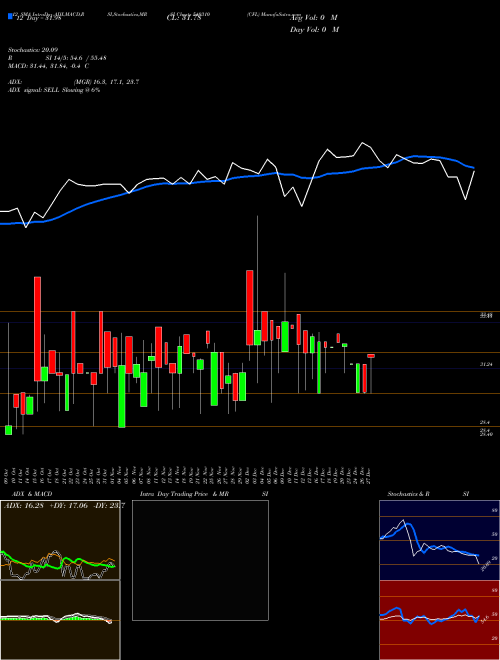Viewport: 500px width, 660px height.
Task: Select the '12 Day = 31.98' SMA value
Action: point(37,18)
